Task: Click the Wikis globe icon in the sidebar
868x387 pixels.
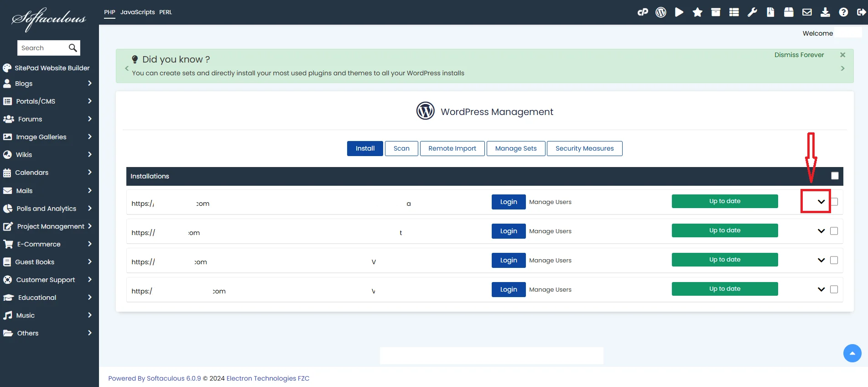Action: tap(7, 155)
